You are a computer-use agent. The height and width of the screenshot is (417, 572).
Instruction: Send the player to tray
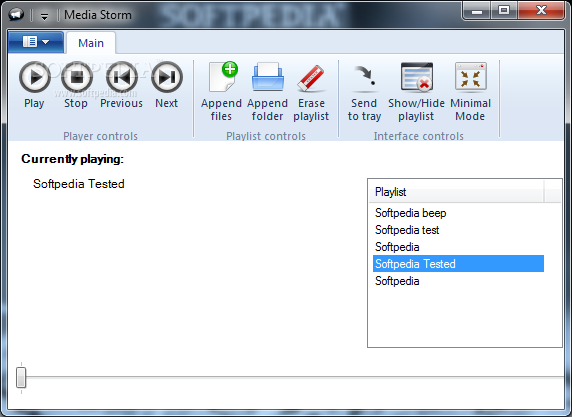pos(364,91)
